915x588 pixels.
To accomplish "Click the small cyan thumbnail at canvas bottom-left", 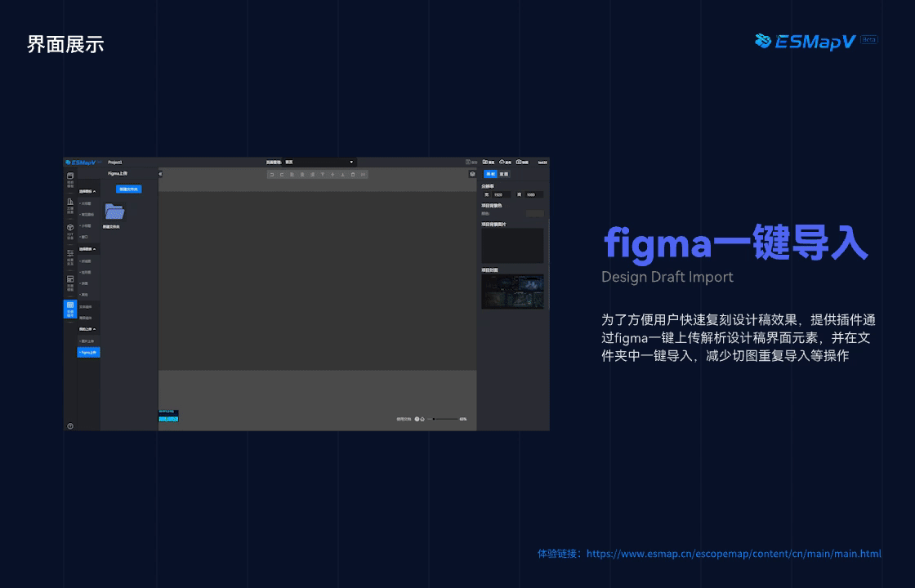I will [x=168, y=416].
